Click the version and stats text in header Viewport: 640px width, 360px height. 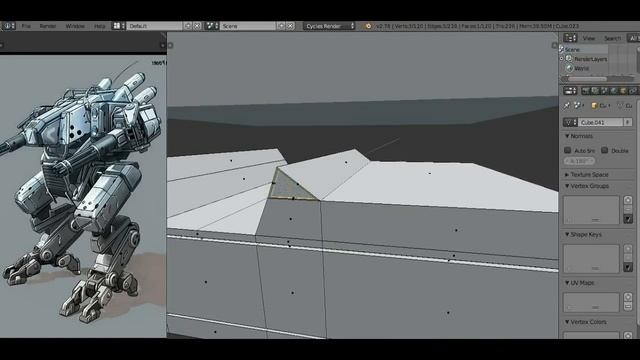(477, 26)
